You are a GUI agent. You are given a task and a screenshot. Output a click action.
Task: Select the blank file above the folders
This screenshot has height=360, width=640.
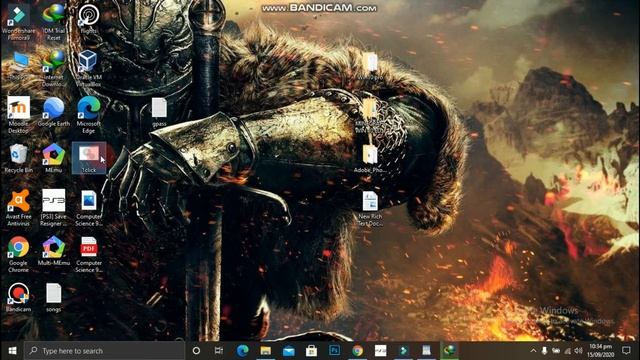coord(371,66)
